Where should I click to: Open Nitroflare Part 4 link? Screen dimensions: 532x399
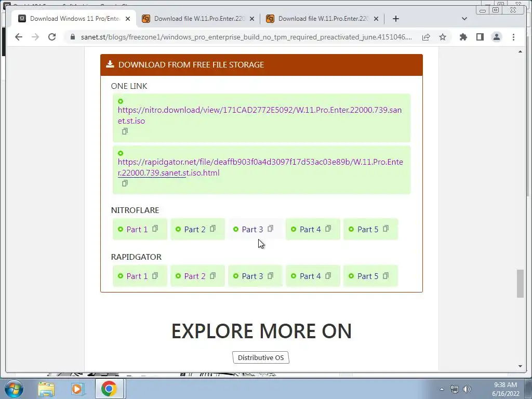pos(310,229)
